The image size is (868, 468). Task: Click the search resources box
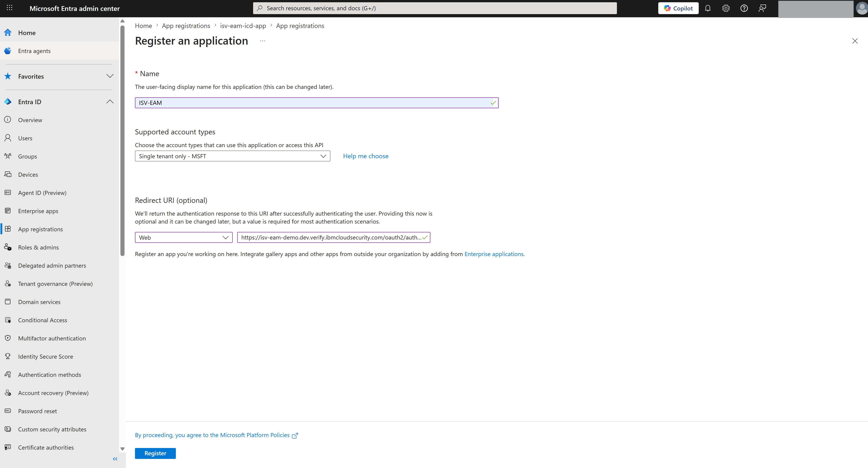click(x=435, y=8)
